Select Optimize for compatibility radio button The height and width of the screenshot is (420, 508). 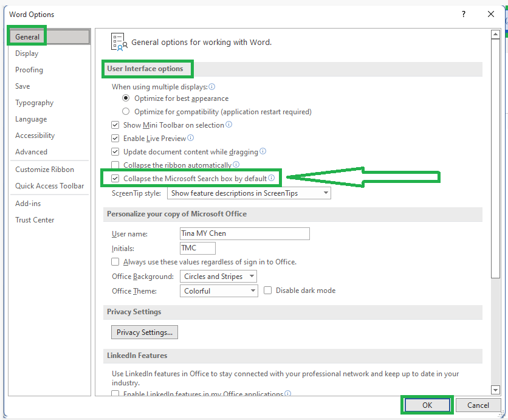pos(126,111)
